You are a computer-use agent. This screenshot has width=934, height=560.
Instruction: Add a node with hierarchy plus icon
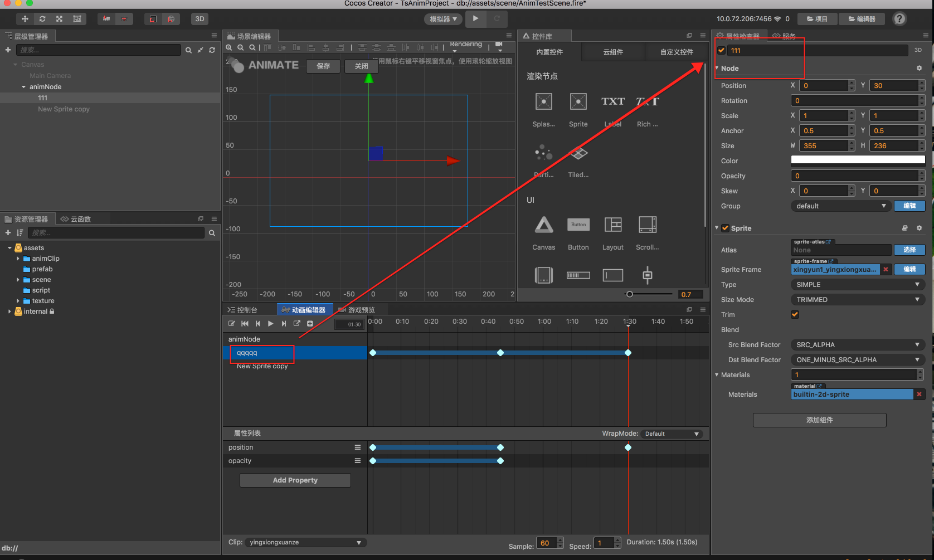(8, 50)
